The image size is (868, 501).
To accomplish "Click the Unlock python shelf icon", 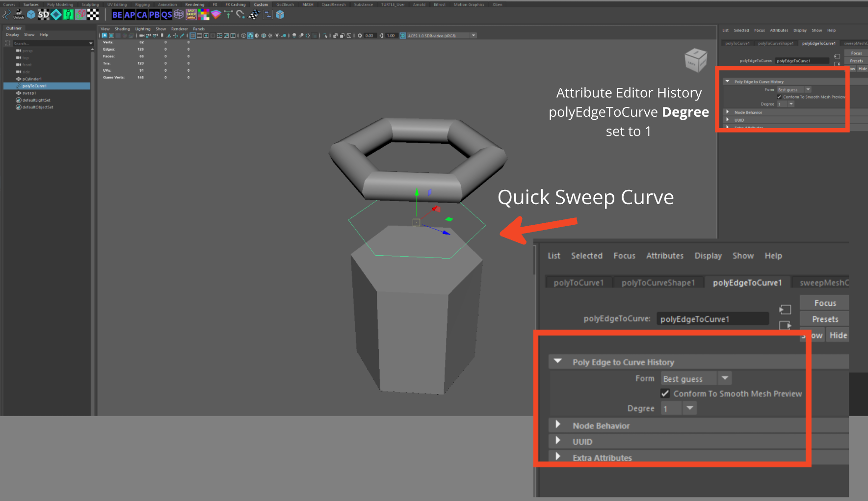I will point(19,14).
